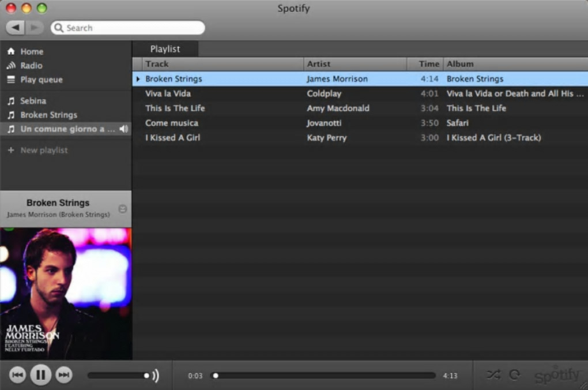Viewport: 588px width, 390px height.
Task: Click the speaker icon on the playing playlist
Action: 124,129
